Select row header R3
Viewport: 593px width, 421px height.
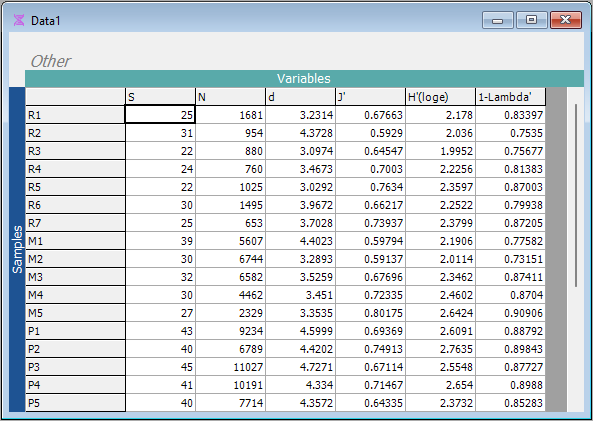[75, 151]
